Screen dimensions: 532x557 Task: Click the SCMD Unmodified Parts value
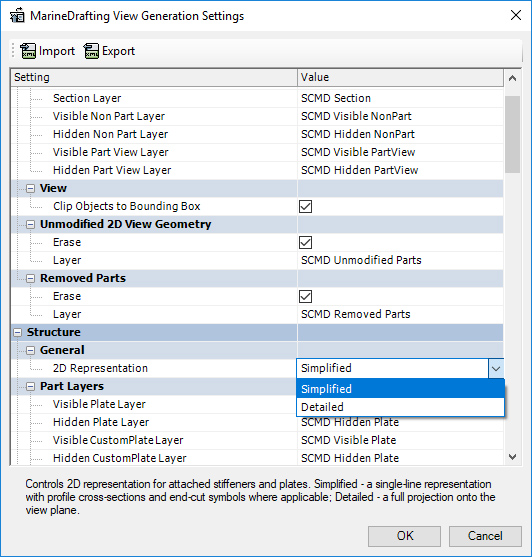(x=361, y=260)
